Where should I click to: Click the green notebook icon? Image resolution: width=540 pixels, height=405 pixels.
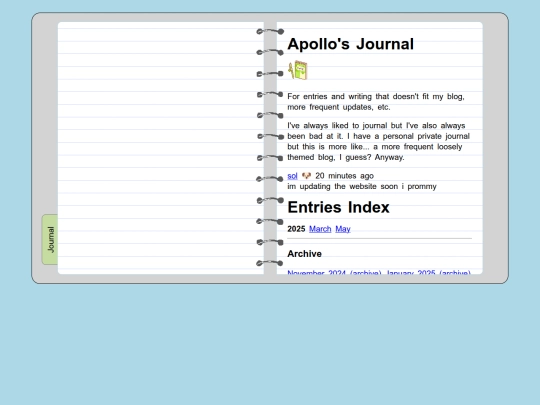[x=298, y=70]
